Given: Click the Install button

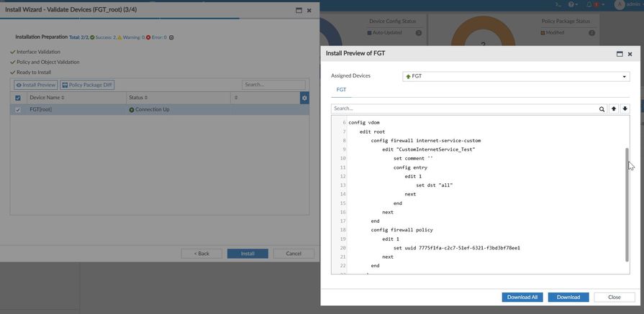Looking at the screenshot, I should pos(248,254).
